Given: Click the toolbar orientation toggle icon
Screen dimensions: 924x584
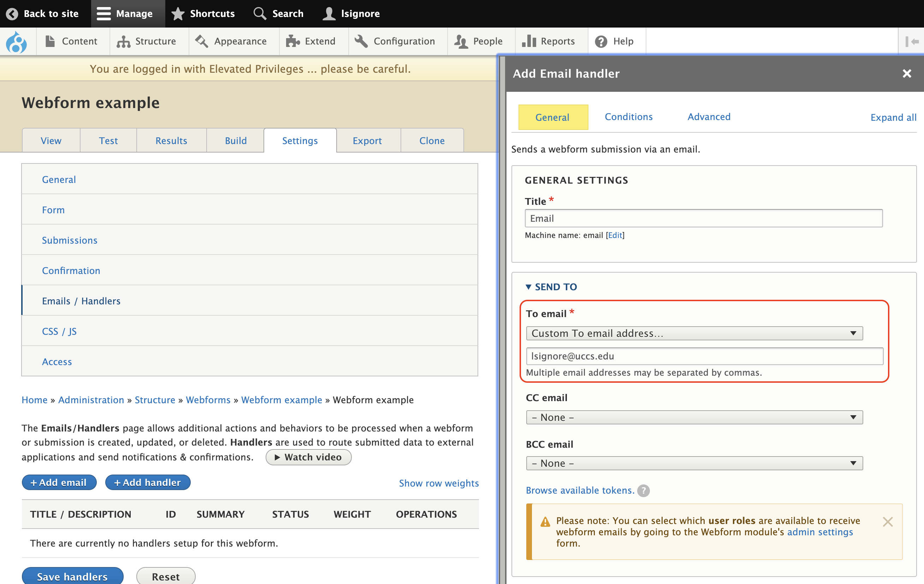Looking at the screenshot, I should pyautogui.click(x=912, y=41).
